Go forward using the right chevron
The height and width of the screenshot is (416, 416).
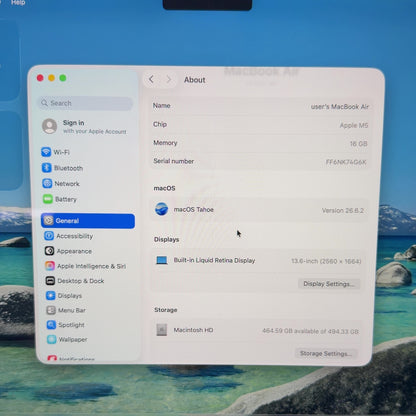click(168, 79)
